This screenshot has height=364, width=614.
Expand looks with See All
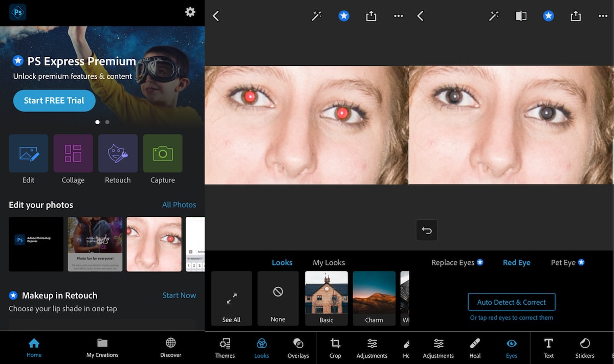coord(231,298)
